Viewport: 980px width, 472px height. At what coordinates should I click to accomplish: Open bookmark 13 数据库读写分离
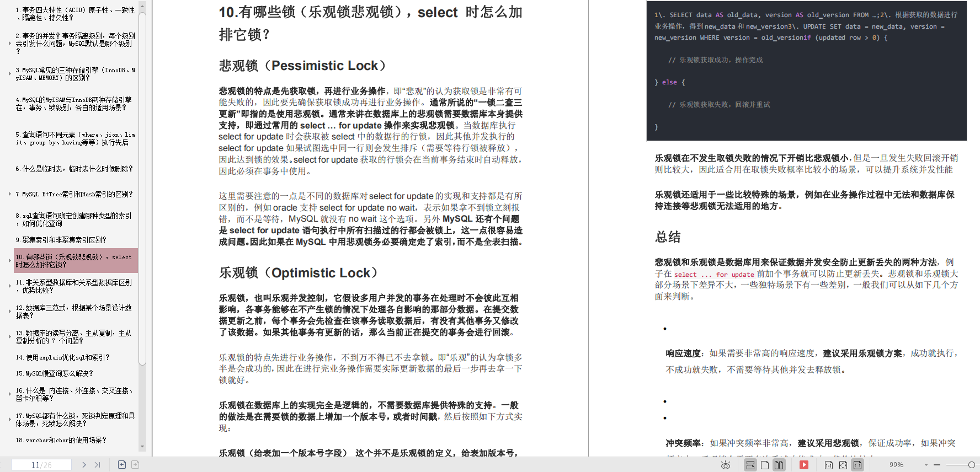click(x=74, y=337)
